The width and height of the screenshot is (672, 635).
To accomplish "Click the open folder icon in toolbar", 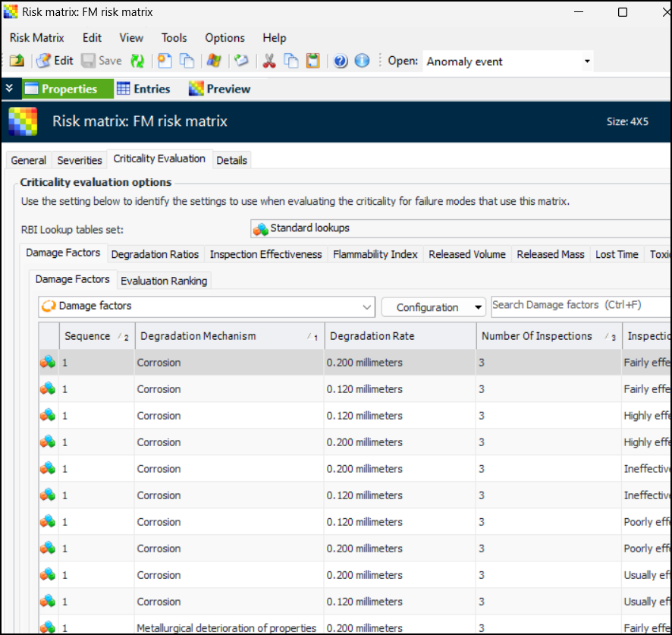I will [17, 61].
